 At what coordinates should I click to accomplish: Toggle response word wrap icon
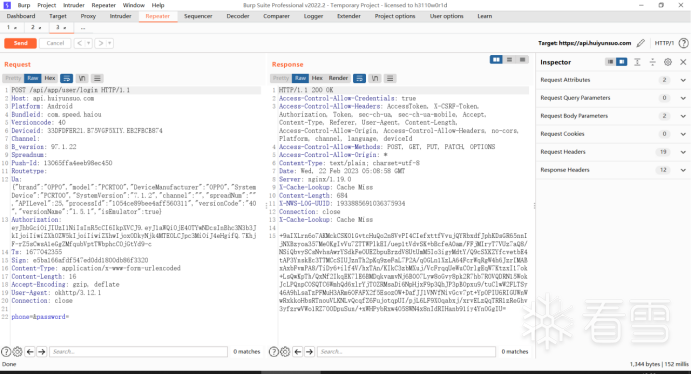pyautogui.click(x=360, y=79)
